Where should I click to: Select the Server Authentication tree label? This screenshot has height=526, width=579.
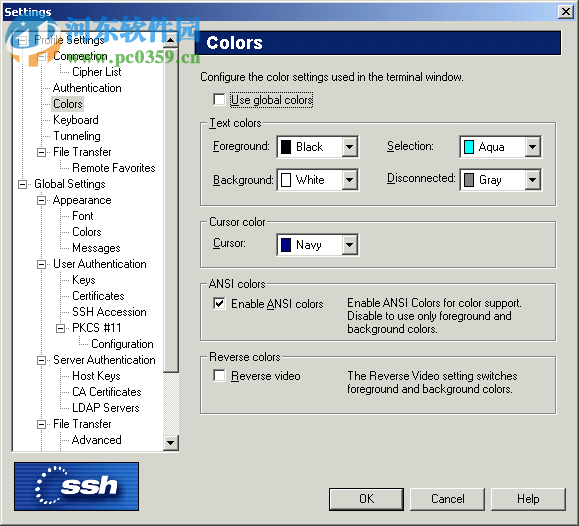click(104, 360)
